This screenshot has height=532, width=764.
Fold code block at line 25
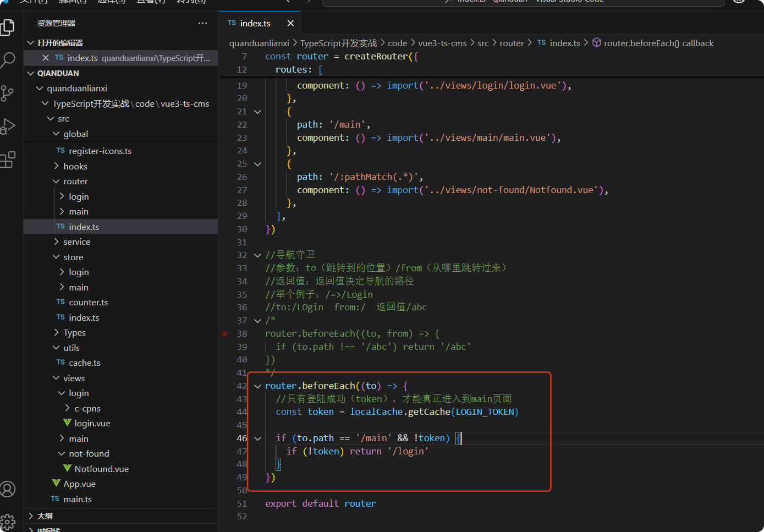[257, 164]
